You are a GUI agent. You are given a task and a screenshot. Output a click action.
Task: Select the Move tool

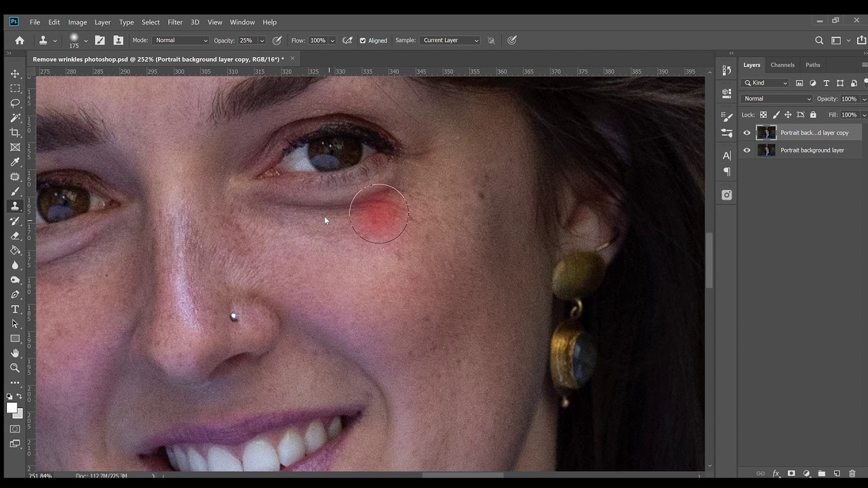(15, 73)
